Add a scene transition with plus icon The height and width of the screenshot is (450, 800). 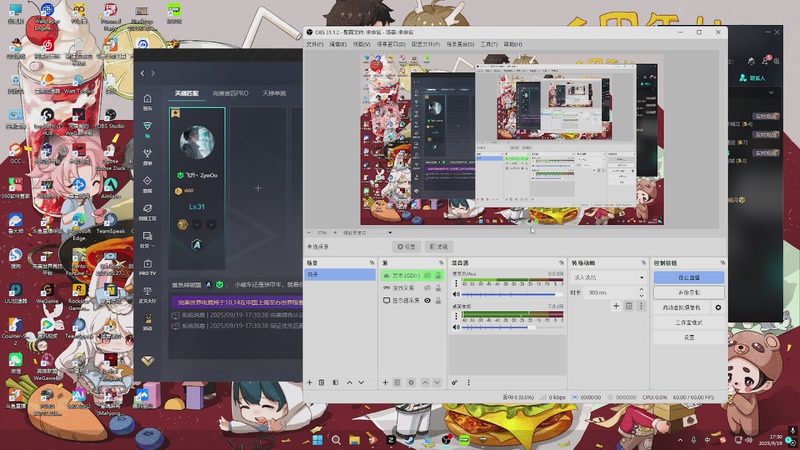(616, 306)
